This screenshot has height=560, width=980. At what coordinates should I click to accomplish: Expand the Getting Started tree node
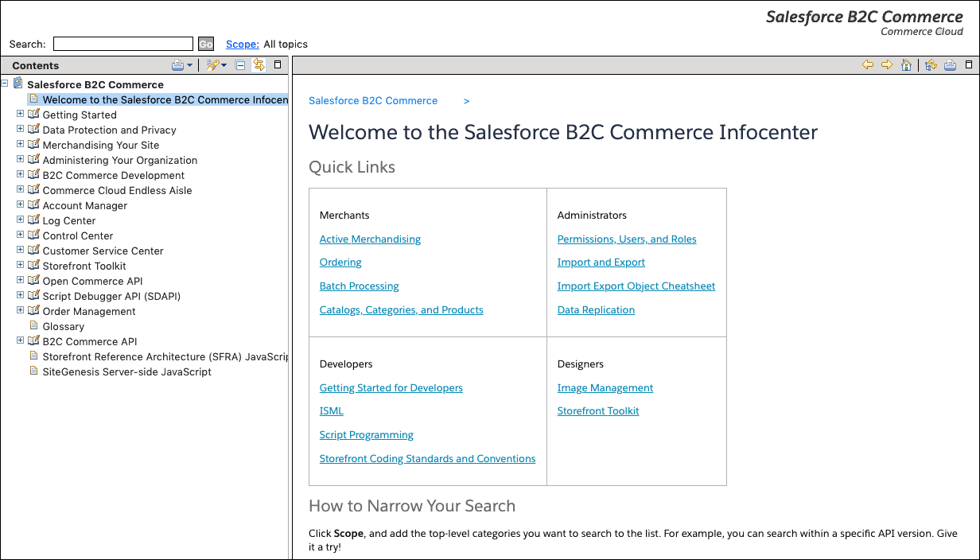point(20,114)
